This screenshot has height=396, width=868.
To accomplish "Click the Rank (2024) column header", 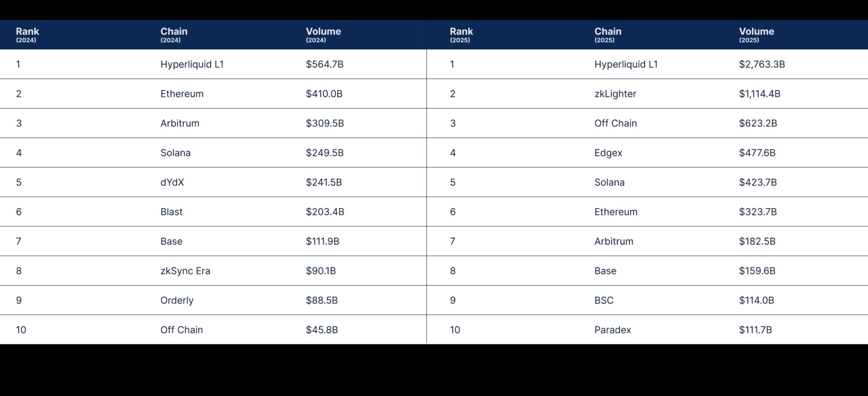I will [x=27, y=34].
